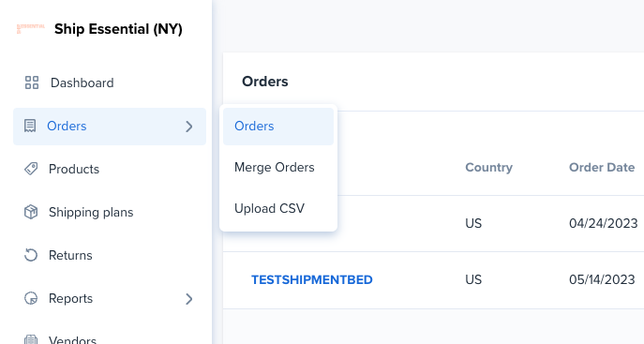Click the Orders receipt icon in sidebar

tap(30, 126)
